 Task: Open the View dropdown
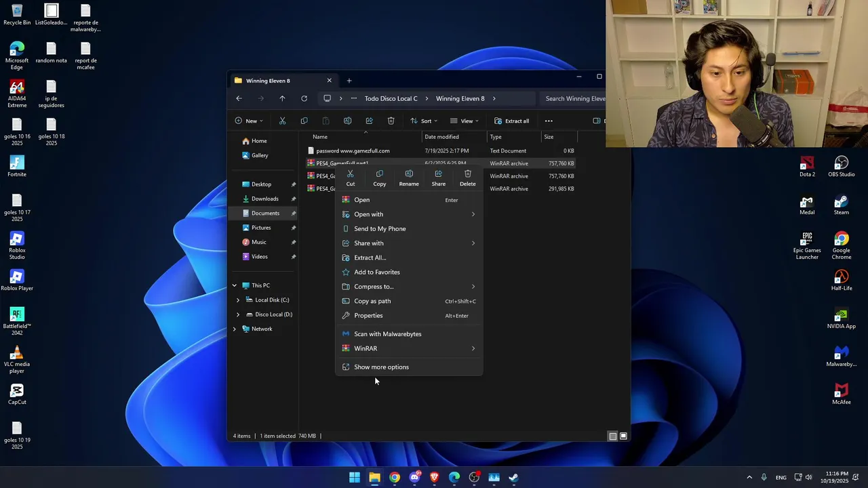(465, 121)
